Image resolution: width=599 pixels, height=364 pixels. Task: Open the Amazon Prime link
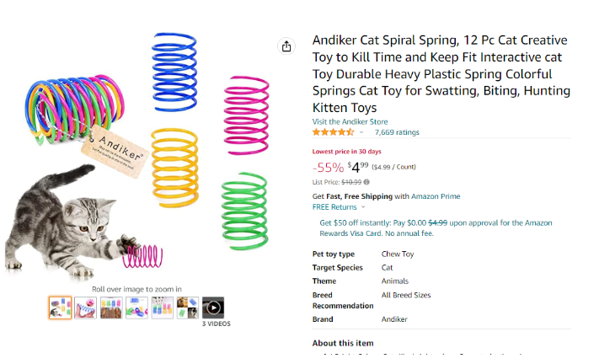point(436,196)
